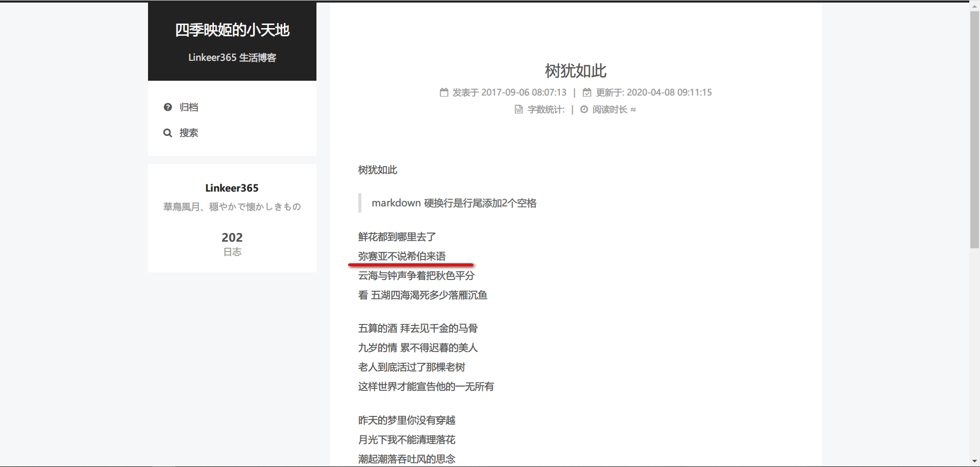Click the calendar icon beside publish date
980x467 pixels.
point(444,92)
